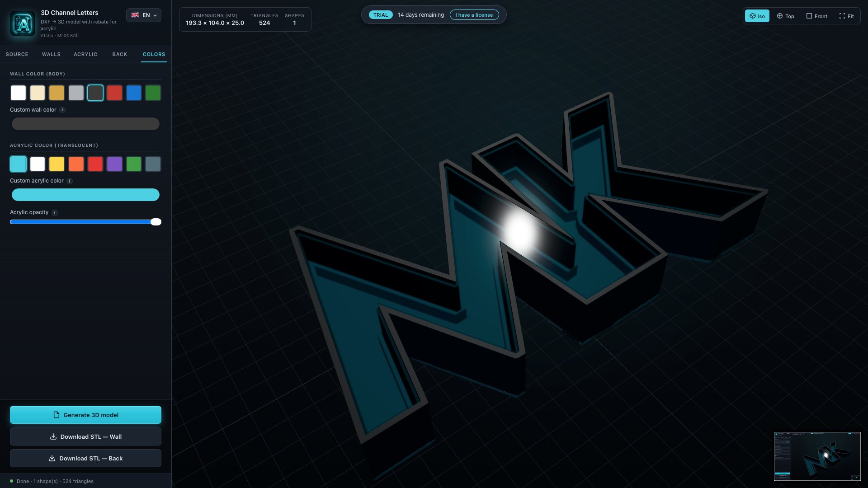Screen dimensions: 868x488
Task: Select the red wall color swatch
Action: 114,93
